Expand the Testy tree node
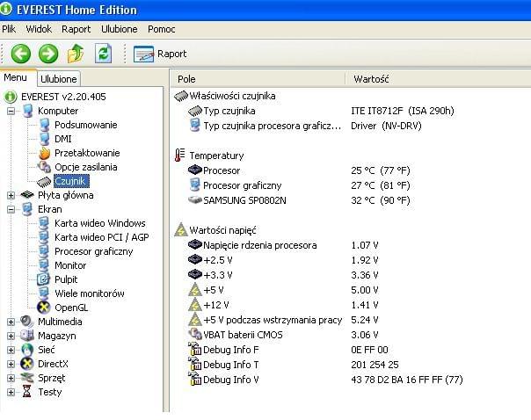Screen dimensions: 531x420 pos(11,392)
